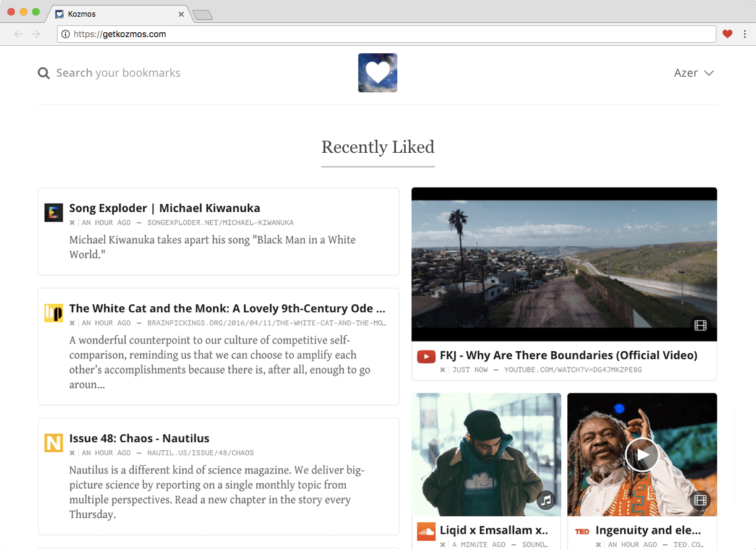Click the Nautilus N favicon
The image size is (756, 550).
coord(54,443)
